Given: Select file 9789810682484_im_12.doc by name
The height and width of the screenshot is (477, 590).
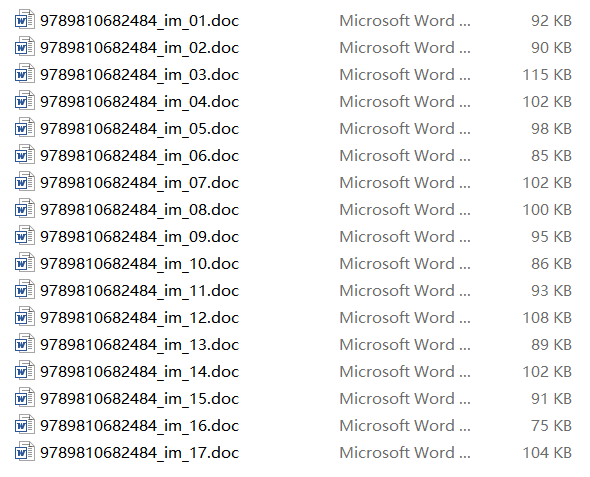Looking at the screenshot, I should click(x=139, y=318).
